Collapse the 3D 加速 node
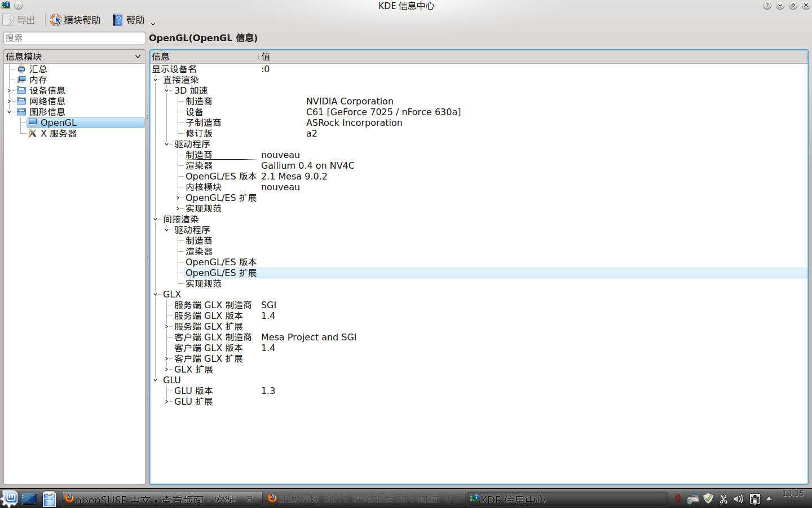This screenshot has width=812, height=508. click(167, 90)
